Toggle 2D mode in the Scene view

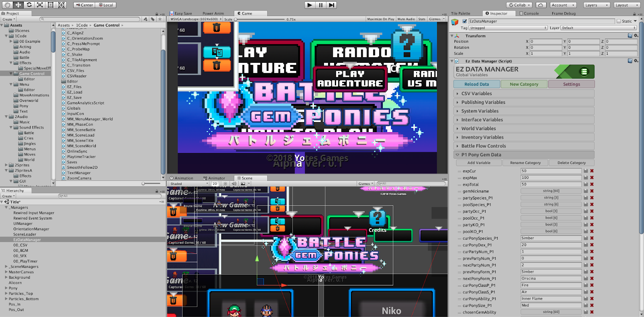coord(215,184)
